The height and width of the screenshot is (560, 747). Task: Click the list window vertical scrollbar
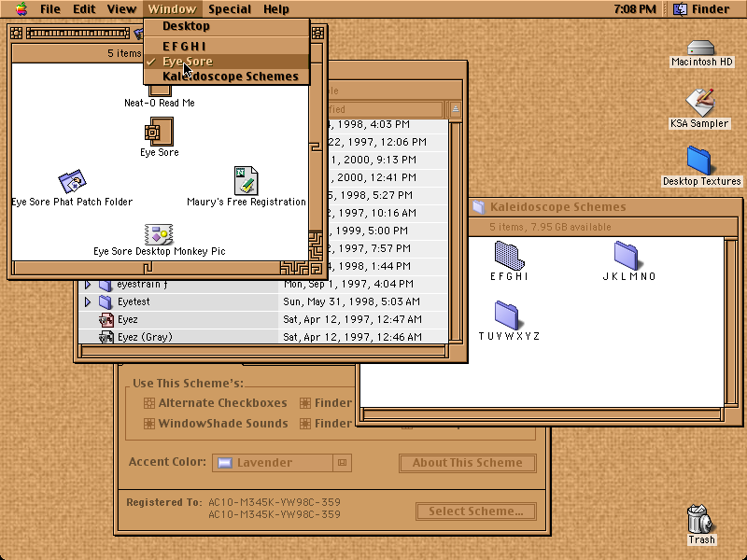pyautogui.click(x=456, y=231)
